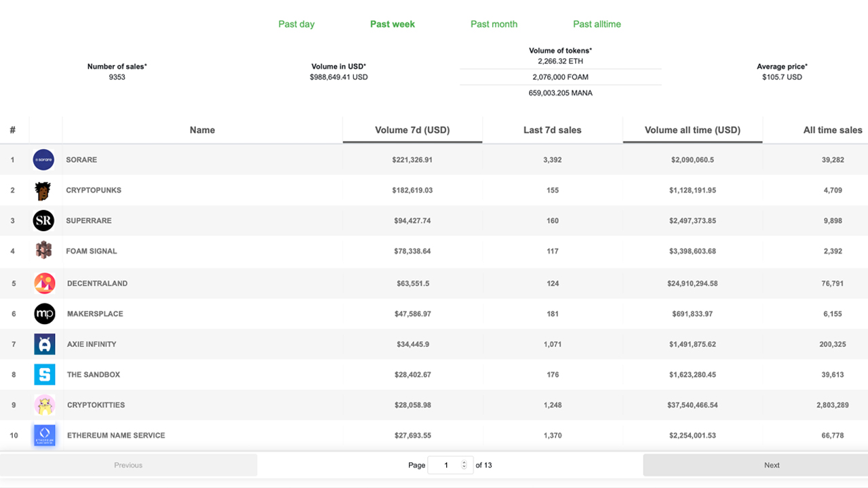Click The Sandbox S logo

coord(44,375)
